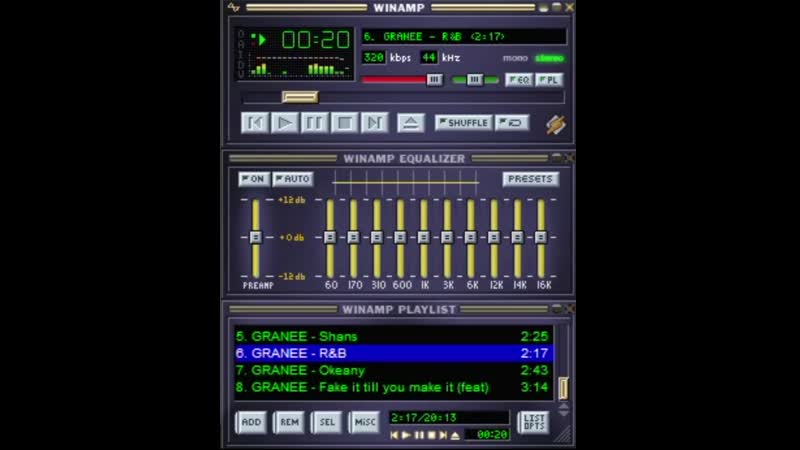Open the playlist ADD menu
Screen dimensions: 800x450
point(251,422)
